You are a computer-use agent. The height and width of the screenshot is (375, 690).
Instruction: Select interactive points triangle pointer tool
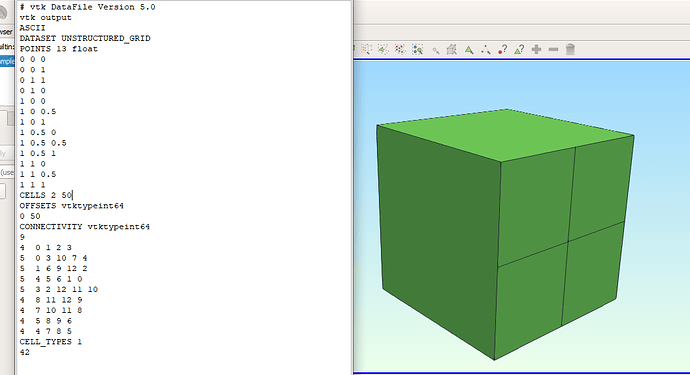pyautogui.click(x=486, y=50)
